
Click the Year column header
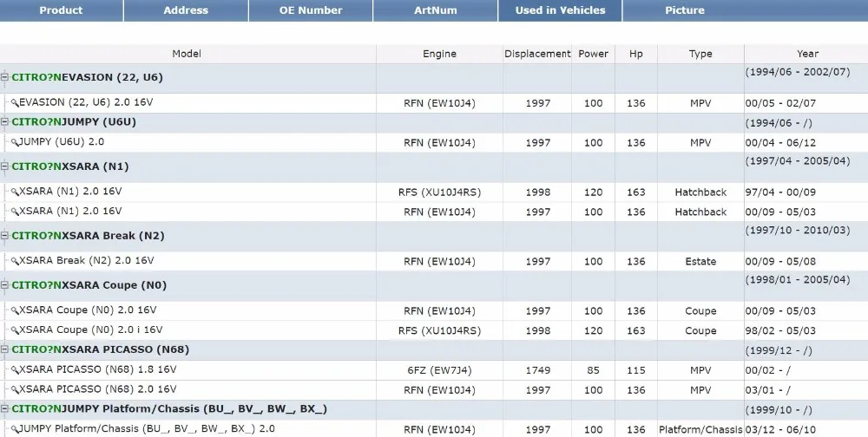pyautogui.click(x=807, y=54)
